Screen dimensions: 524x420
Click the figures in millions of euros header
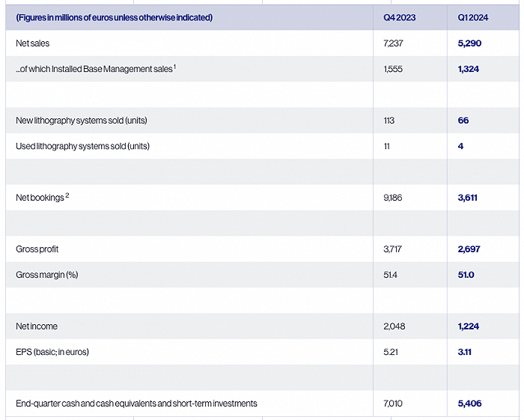tap(115, 17)
